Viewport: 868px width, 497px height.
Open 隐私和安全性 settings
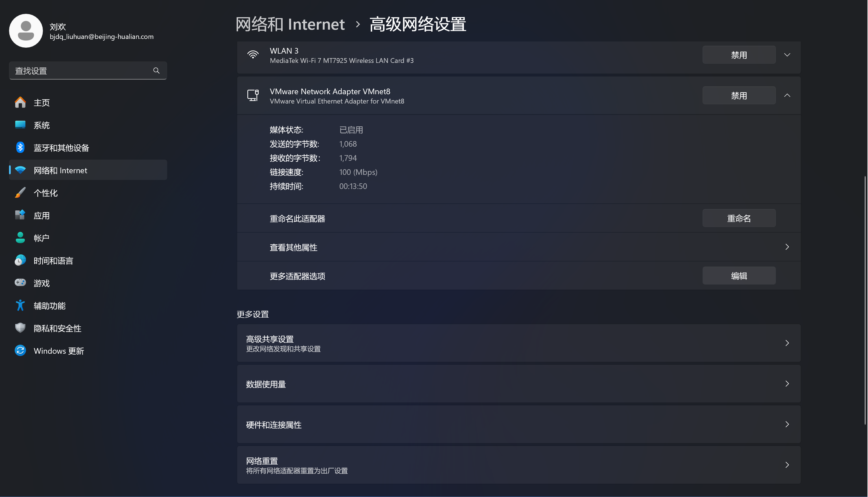(x=57, y=328)
